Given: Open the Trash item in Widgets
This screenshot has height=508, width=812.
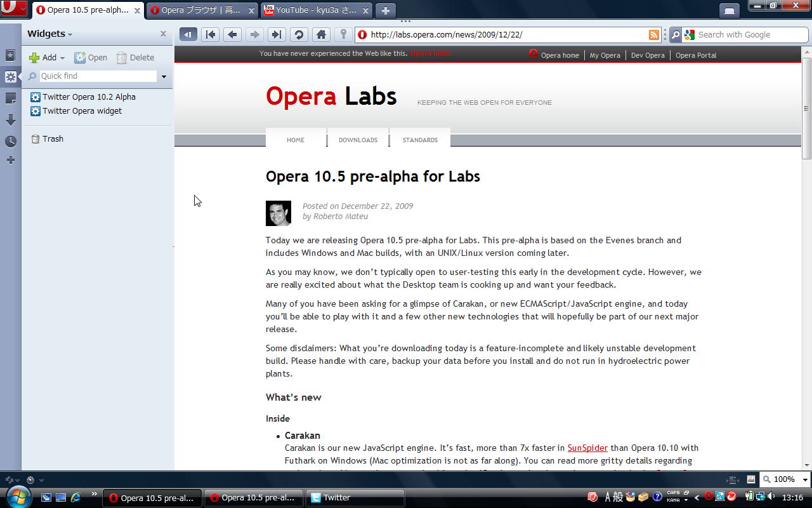Looking at the screenshot, I should (x=48, y=139).
